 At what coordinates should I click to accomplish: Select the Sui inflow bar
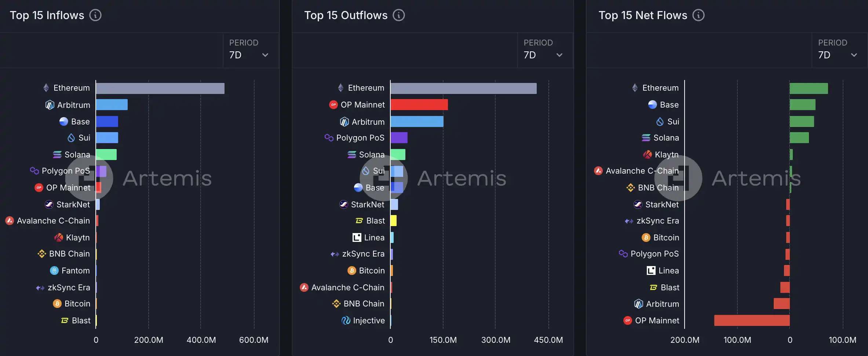point(107,138)
